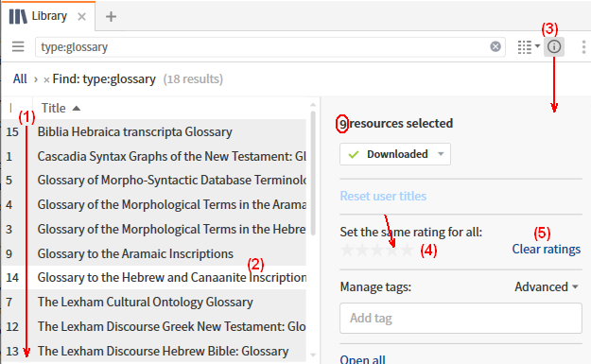This screenshot has width=591, height=364.
Task: Click Reset user titles link
Action: [383, 196]
